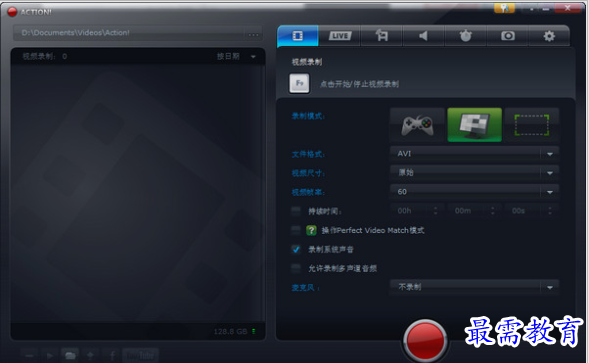This screenshot has height=363, width=589.
Task: Click the 点击开始/停止视频录制 hint text
Action: coord(359,84)
